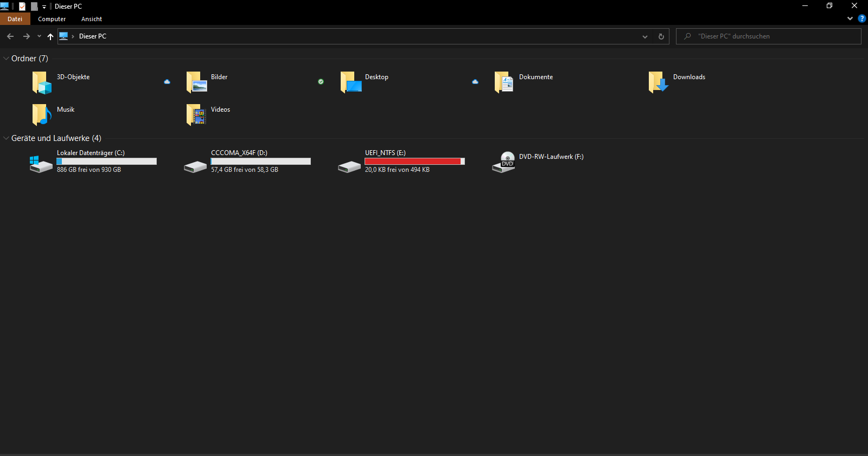Select the Musik label

click(66, 110)
